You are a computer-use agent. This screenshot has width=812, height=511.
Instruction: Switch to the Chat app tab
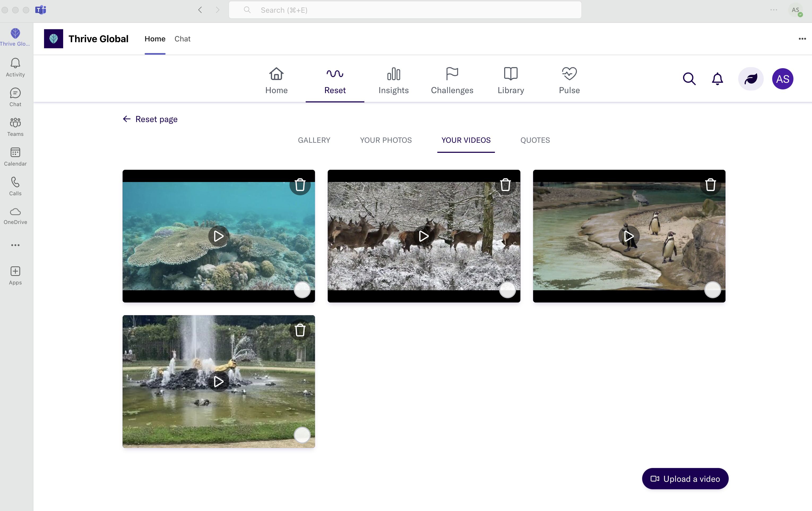(182, 39)
